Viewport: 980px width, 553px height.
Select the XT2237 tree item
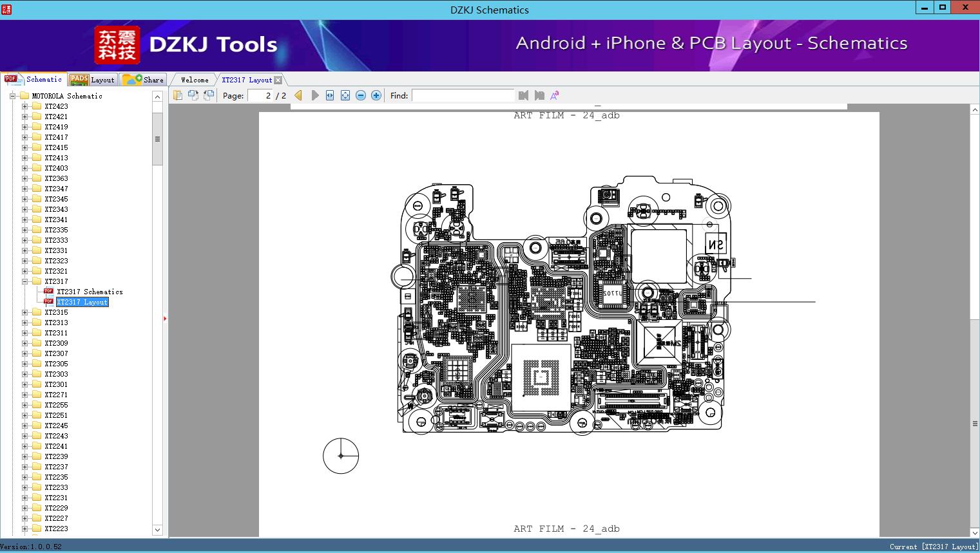click(x=56, y=467)
